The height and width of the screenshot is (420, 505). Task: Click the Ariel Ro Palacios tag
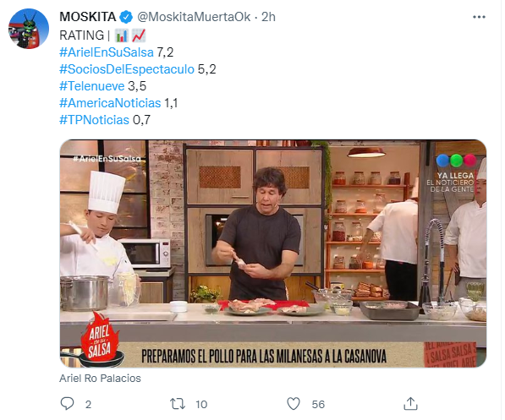100,378
